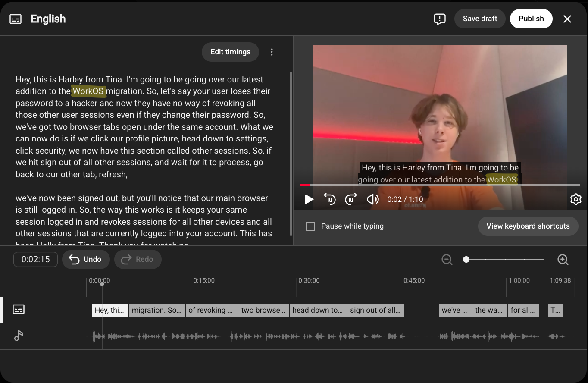
Task: Click the send feedback icon
Action: tap(439, 19)
